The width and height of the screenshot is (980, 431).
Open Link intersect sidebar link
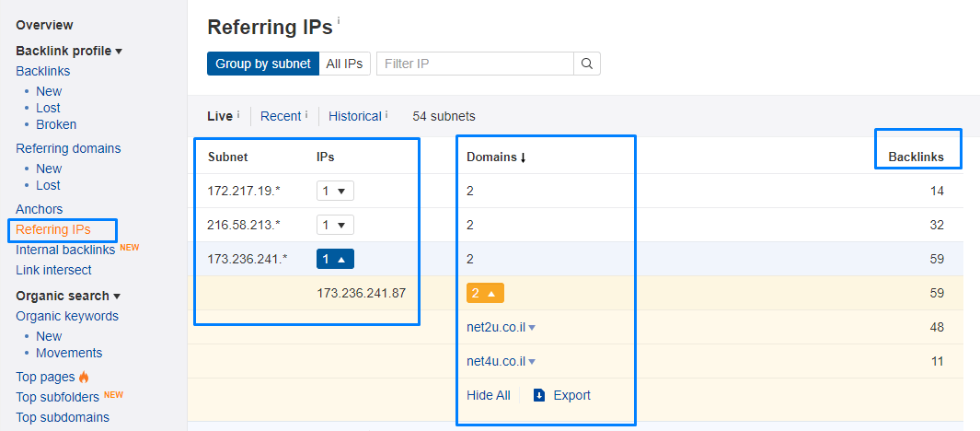coord(53,270)
